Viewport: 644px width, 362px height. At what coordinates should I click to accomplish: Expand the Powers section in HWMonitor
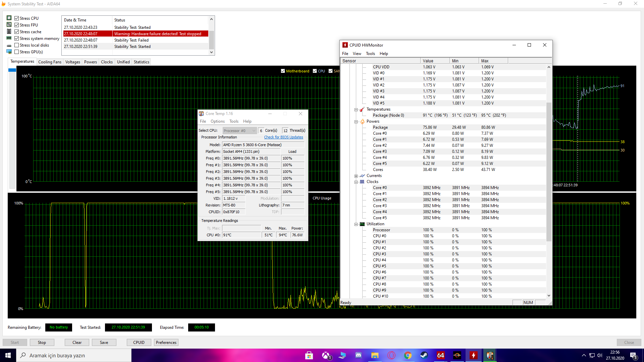pyautogui.click(x=356, y=121)
